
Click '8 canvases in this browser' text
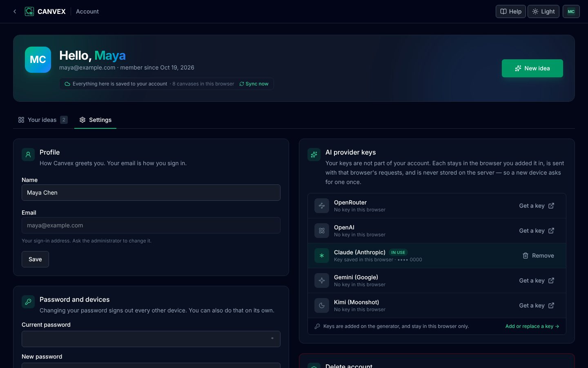(203, 84)
